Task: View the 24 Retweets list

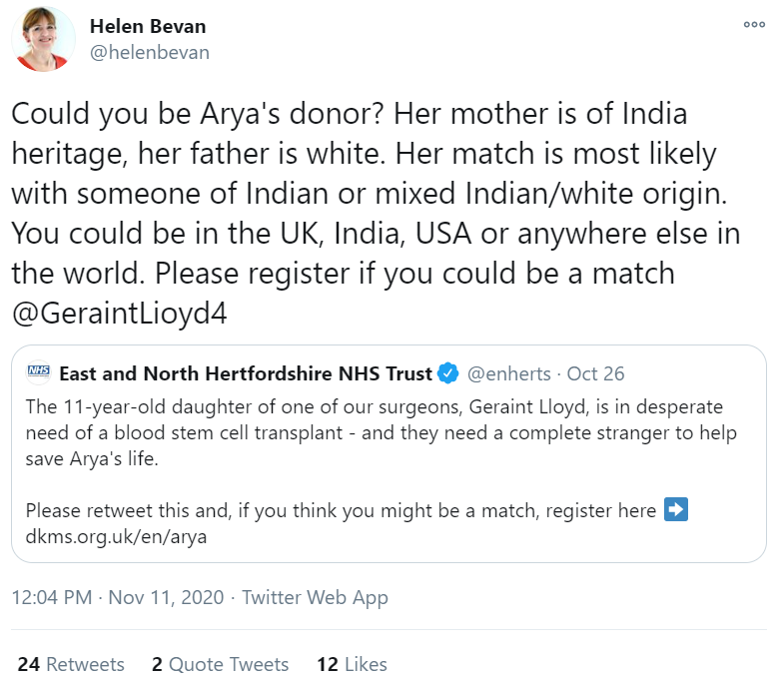Action: [71, 664]
